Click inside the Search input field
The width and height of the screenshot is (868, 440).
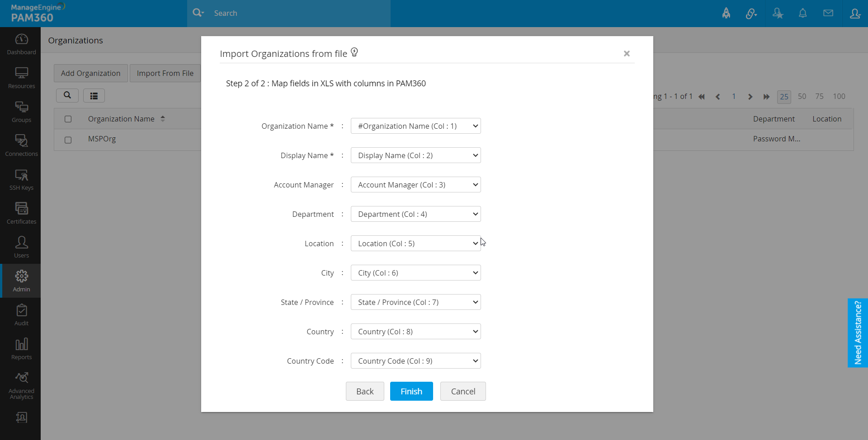tap(298, 13)
